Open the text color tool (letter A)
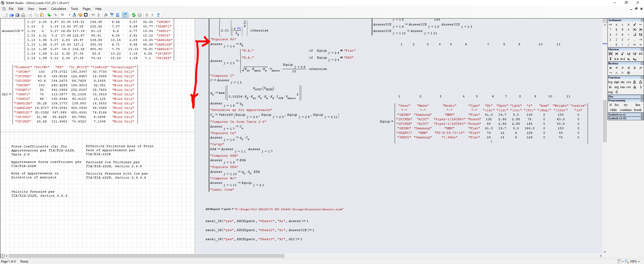Viewport: 644px width, 264px height. [74, 15]
